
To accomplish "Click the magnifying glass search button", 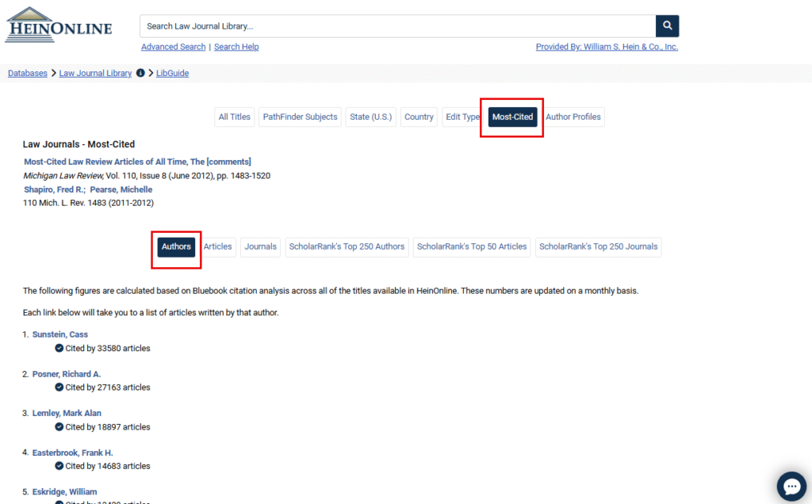I will 667,26.
